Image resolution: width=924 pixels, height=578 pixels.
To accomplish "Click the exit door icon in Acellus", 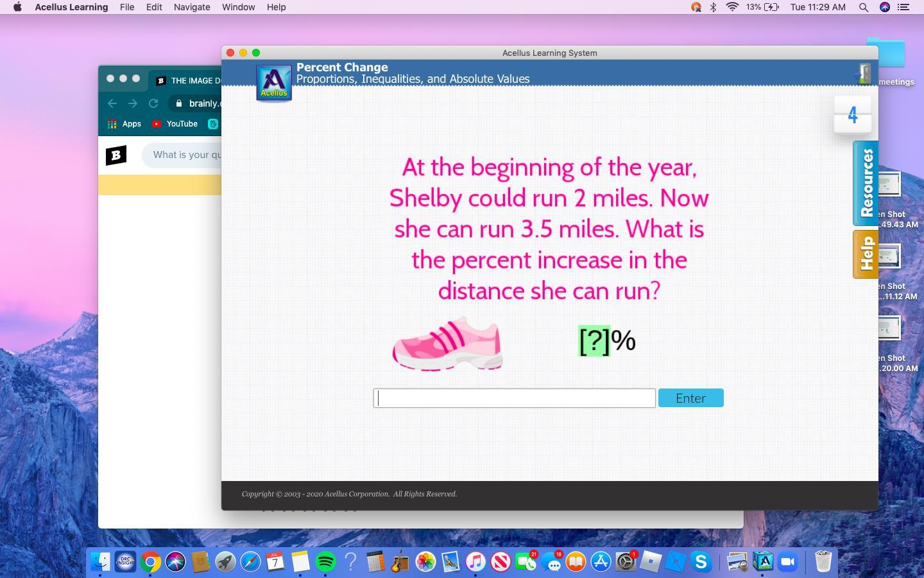I will point(864,73).
